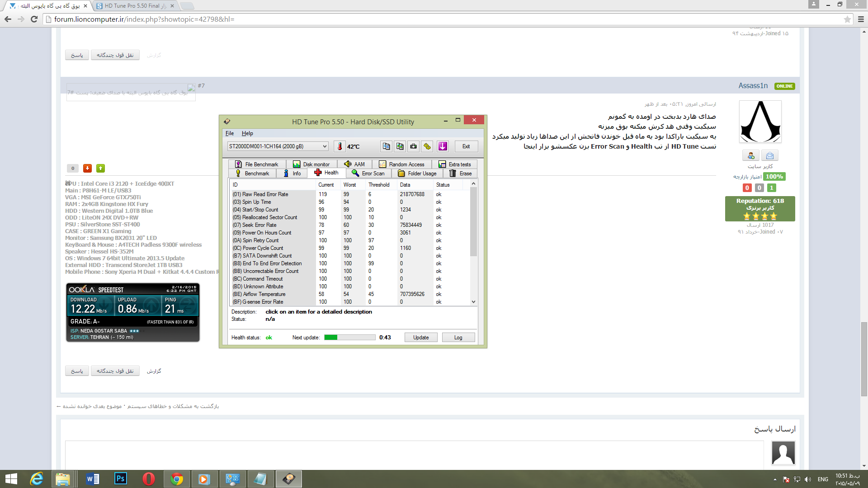Click the Next update progress bar
The image size is (868, 488).
point(349,337)
